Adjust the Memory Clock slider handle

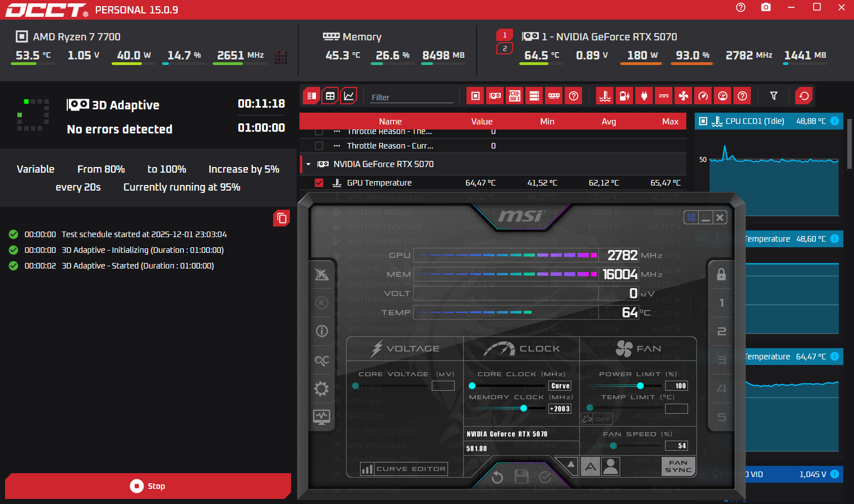click(523, 408)
